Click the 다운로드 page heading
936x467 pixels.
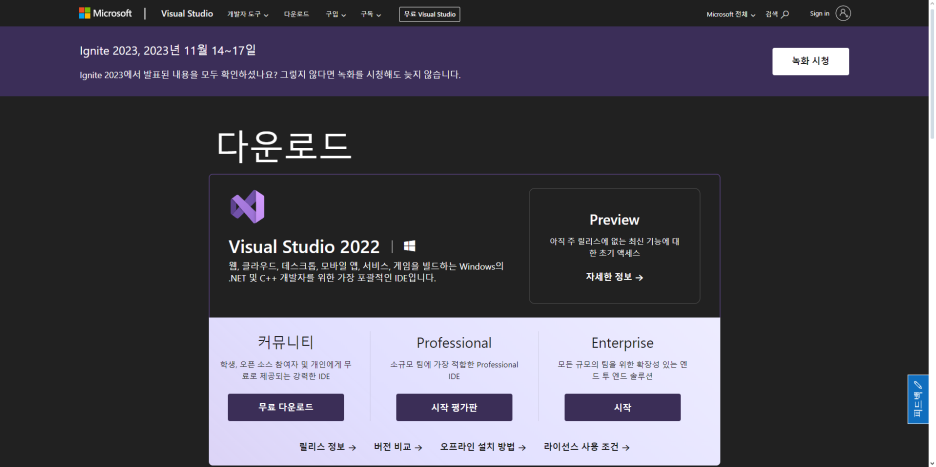[x=284, y=146]
